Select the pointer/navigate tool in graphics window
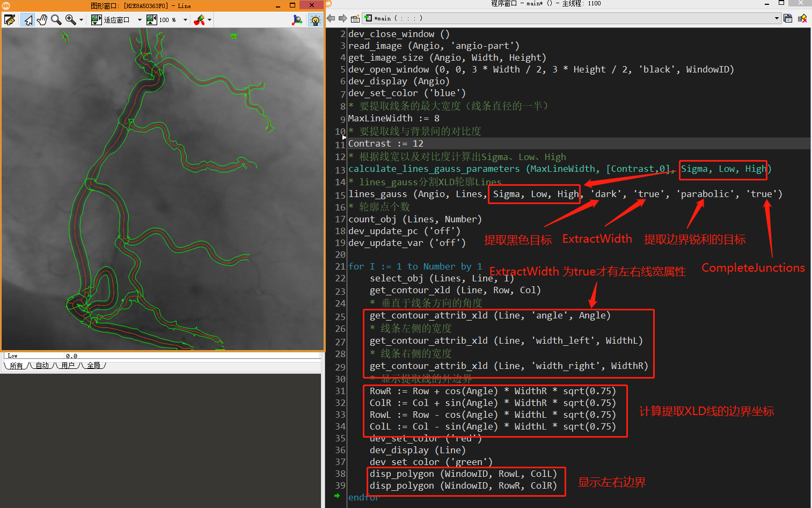 27,20
